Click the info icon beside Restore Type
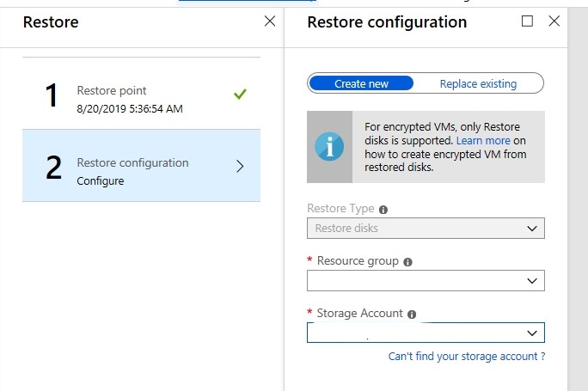Image resolution: width=588 pixels, height=391 pixels. 383,210
